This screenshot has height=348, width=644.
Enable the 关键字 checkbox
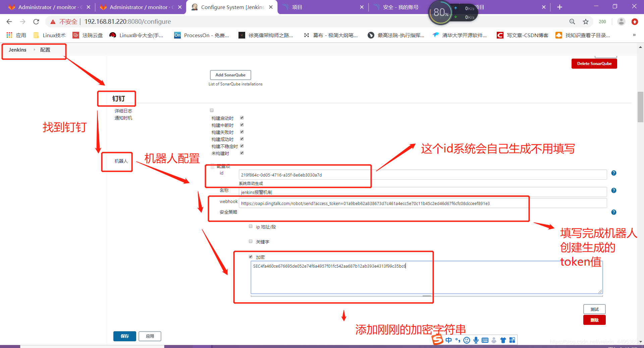[251, 241]
